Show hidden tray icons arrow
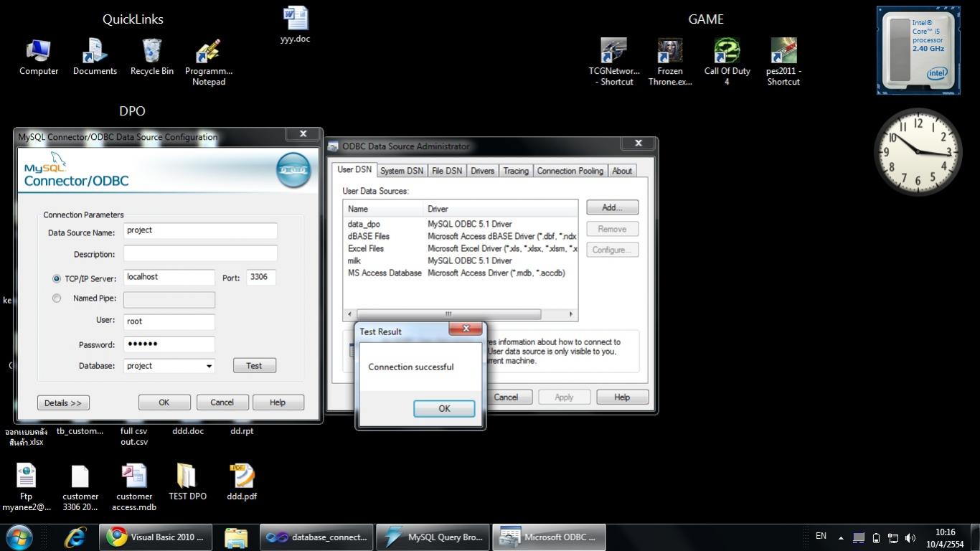This screenshot has height=551, width=980. 841,537
